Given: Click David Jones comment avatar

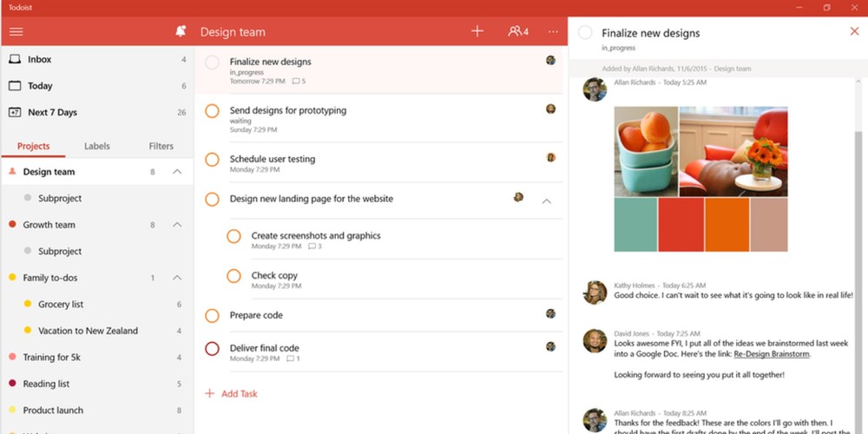Looking at the screenshot, I should point(595,340).
